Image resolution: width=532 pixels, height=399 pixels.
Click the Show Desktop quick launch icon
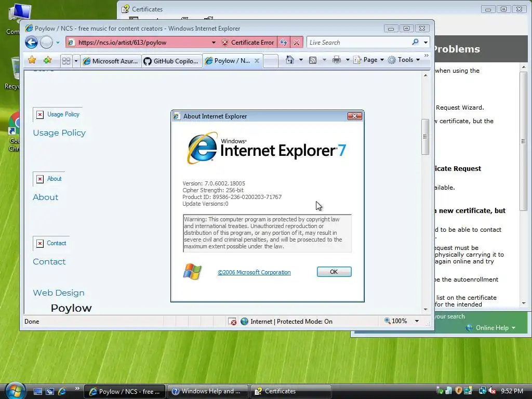click(37, 392)
